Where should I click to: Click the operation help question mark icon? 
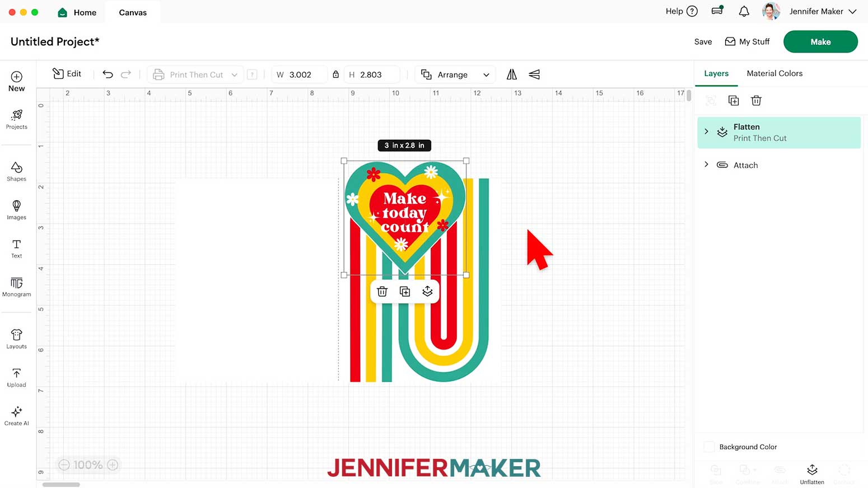click(252, 74)
